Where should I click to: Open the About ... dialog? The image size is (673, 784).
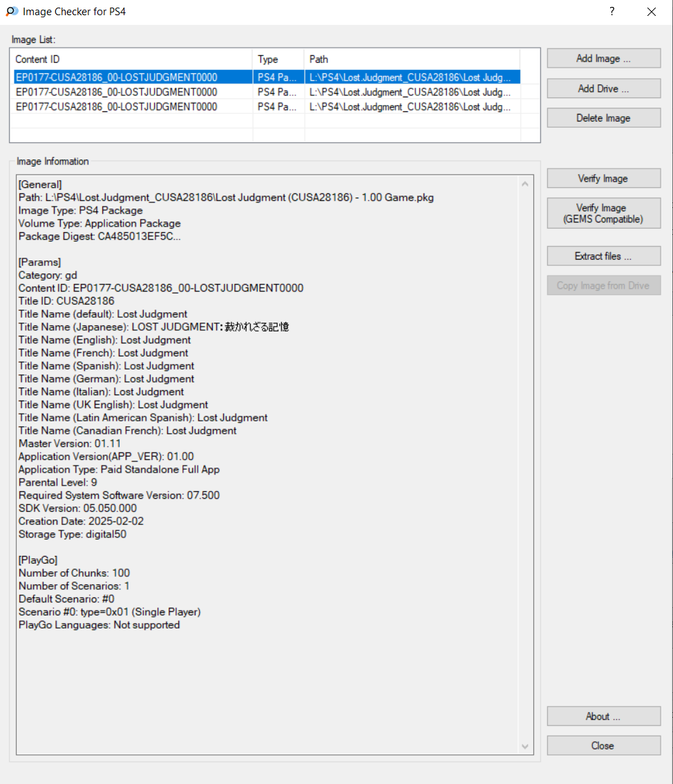603,716
